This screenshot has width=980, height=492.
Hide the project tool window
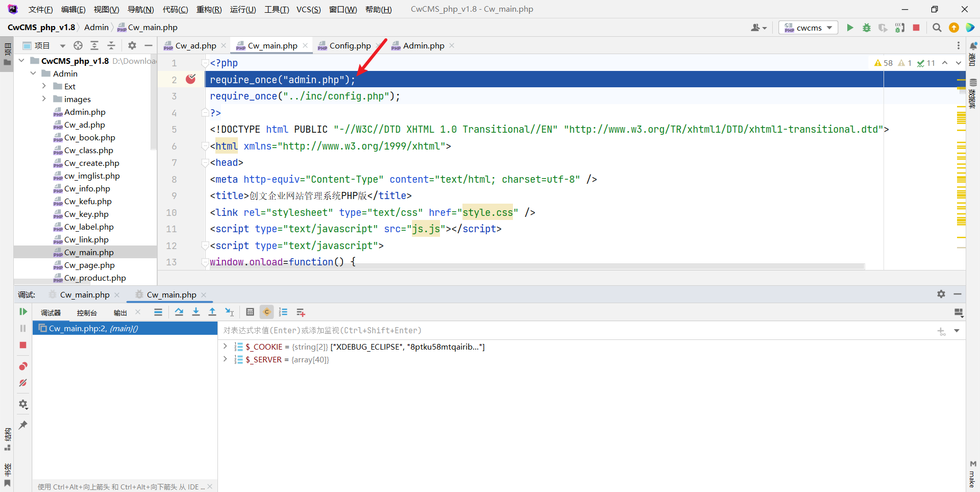click(149, 45)
